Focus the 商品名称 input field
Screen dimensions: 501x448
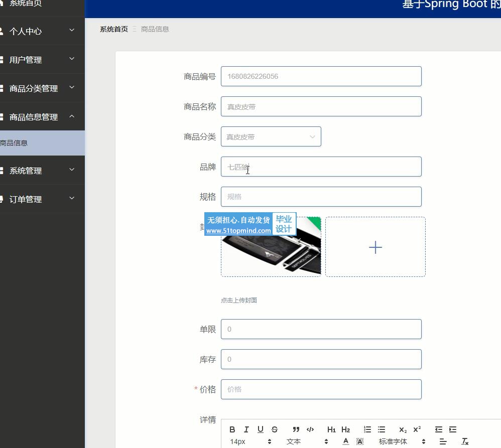pyautogui.click(x=321, y=106)
